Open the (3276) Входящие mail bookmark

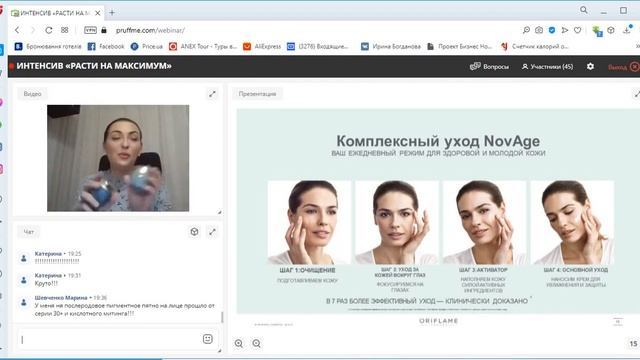coord(318,47)
